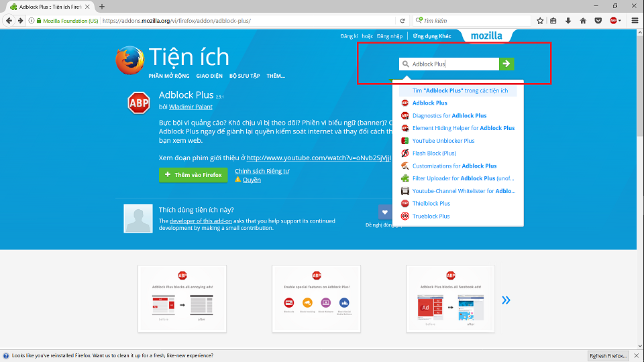Go back with the browser back arrow
The width and height of the screenshot is (644, 362).
pos(9,21)
